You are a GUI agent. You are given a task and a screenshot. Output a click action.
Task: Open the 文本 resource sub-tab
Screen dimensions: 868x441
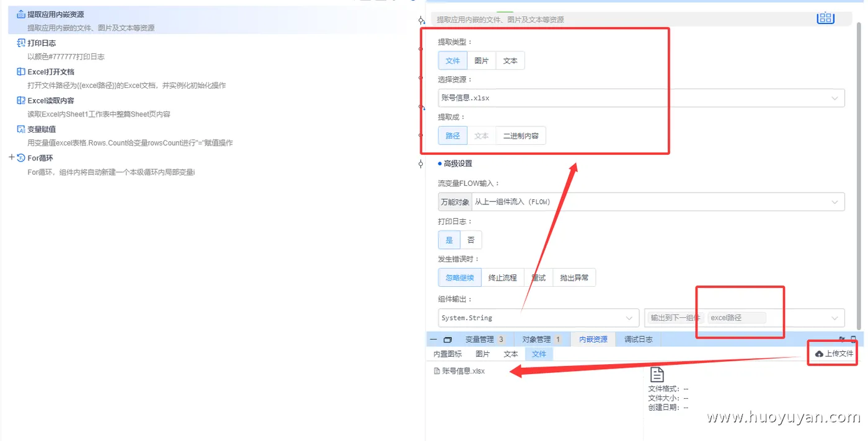(511, 354)
